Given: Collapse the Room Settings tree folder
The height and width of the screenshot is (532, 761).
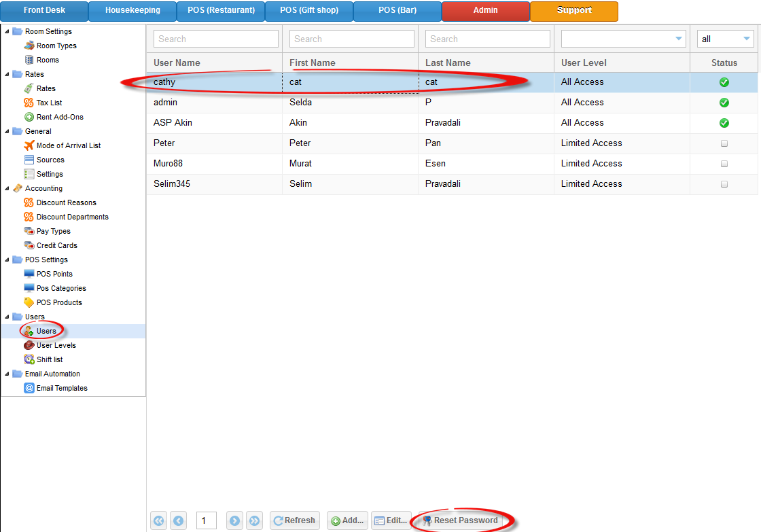Looking at the screenshot, I should (x=7, y=31).
